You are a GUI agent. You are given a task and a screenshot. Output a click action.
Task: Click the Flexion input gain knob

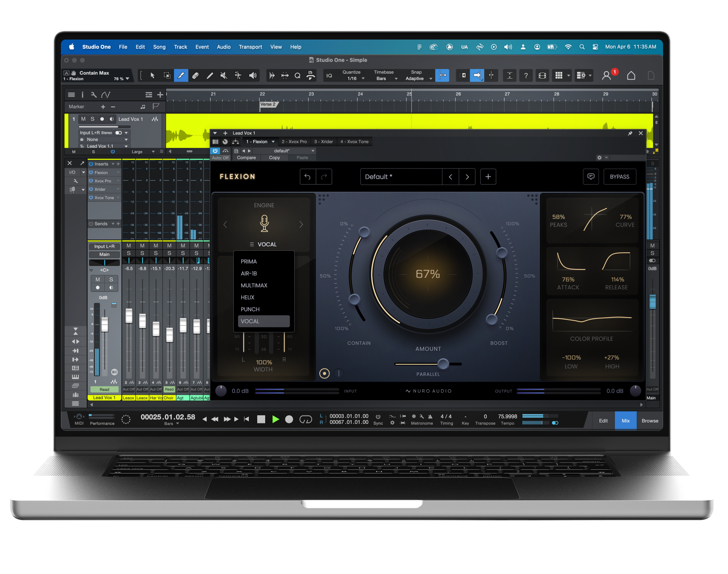221,391
